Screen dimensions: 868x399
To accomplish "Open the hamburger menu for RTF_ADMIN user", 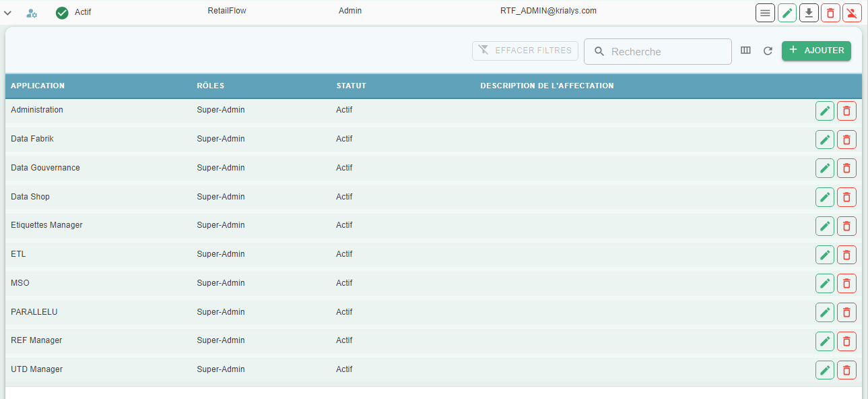I will coord(765,13).
